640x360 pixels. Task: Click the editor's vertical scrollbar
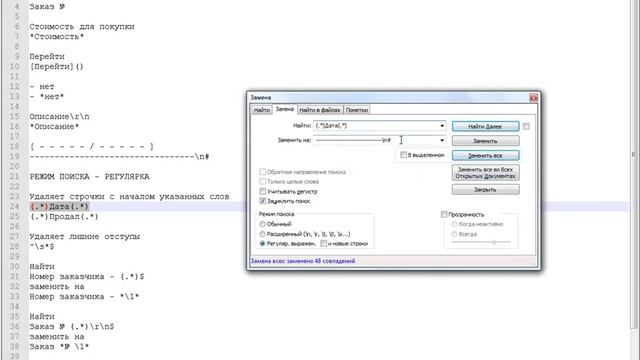[x=633, y=163]
